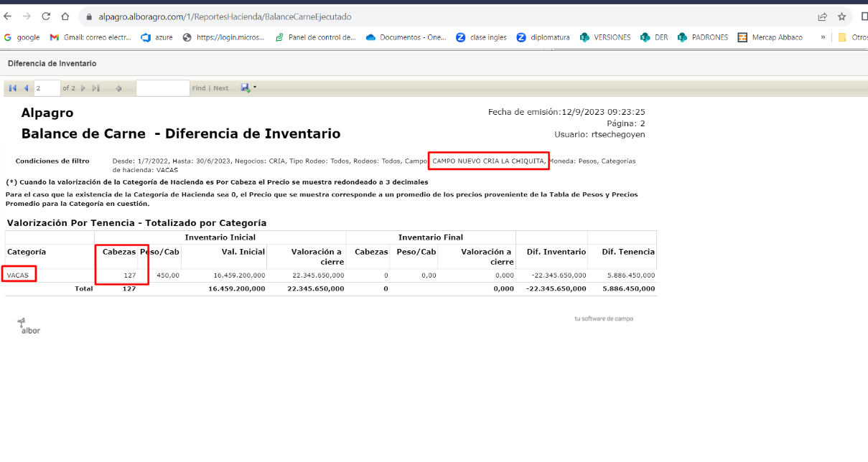The width and height of the screenshot is (868, 462).
Task: Open the clase ingles bookmark
Action: pos(481,37)
